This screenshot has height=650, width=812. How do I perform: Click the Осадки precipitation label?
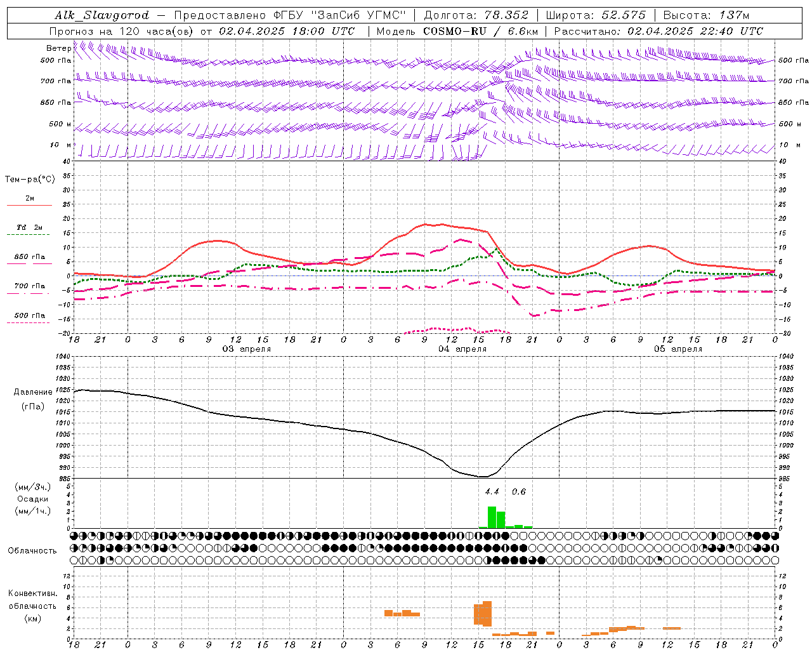click(x=32, y=499)
